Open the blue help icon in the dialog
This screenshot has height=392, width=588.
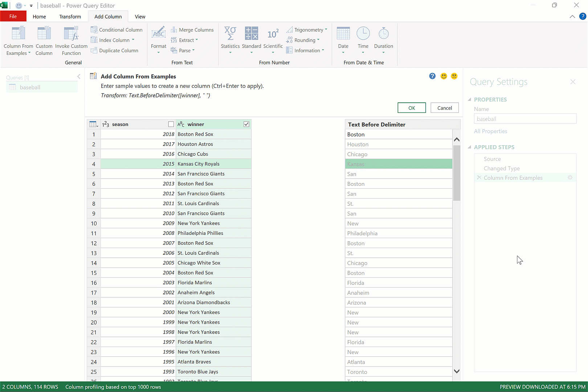tap(432, 76)
